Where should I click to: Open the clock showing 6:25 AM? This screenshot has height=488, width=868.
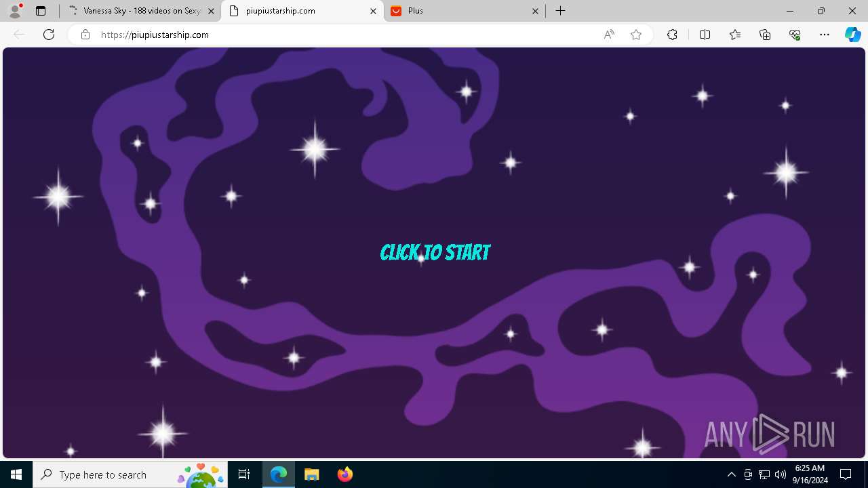click(810, 474)
